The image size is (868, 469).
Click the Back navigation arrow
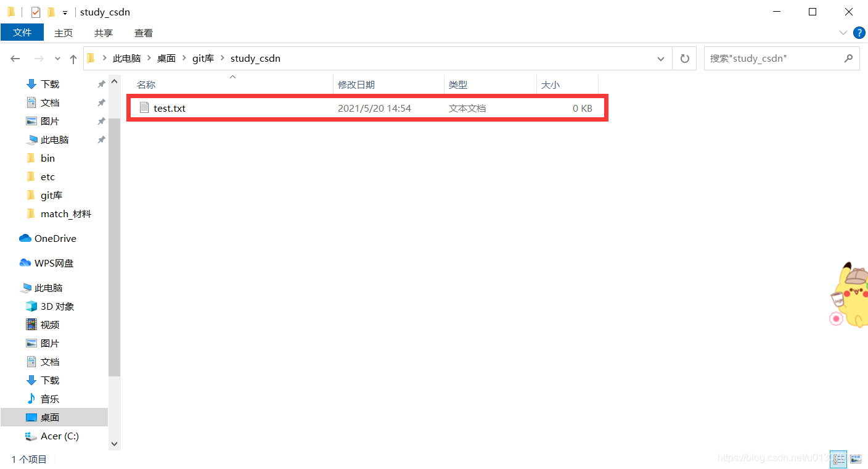click(15, 59)
